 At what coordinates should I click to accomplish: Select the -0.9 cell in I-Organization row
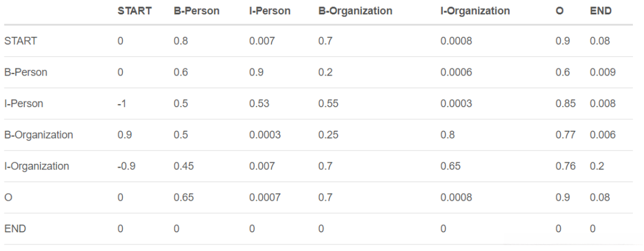[x=126, y=166]
